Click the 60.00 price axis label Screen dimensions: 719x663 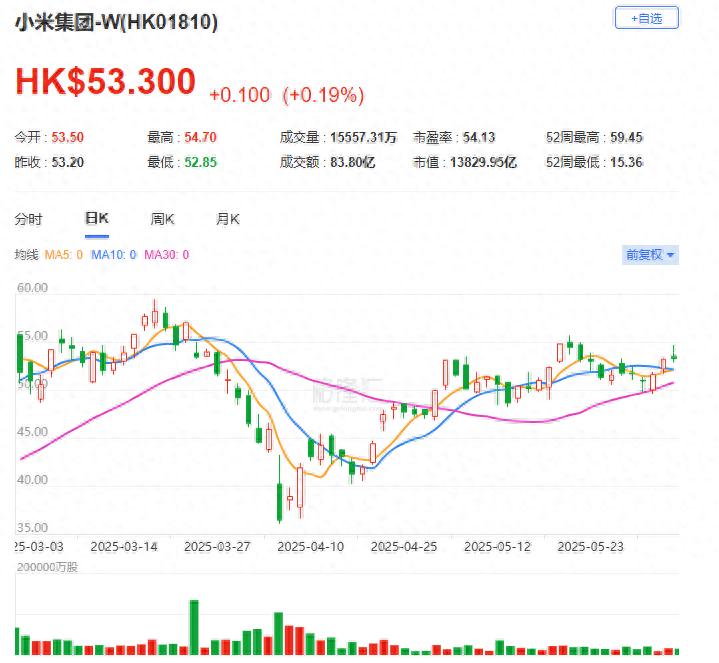[32, 288]
